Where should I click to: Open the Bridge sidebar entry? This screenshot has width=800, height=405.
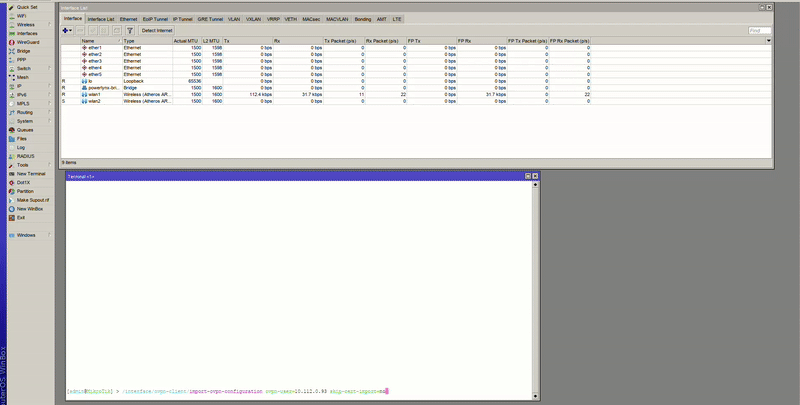click(x=23, y=51)
